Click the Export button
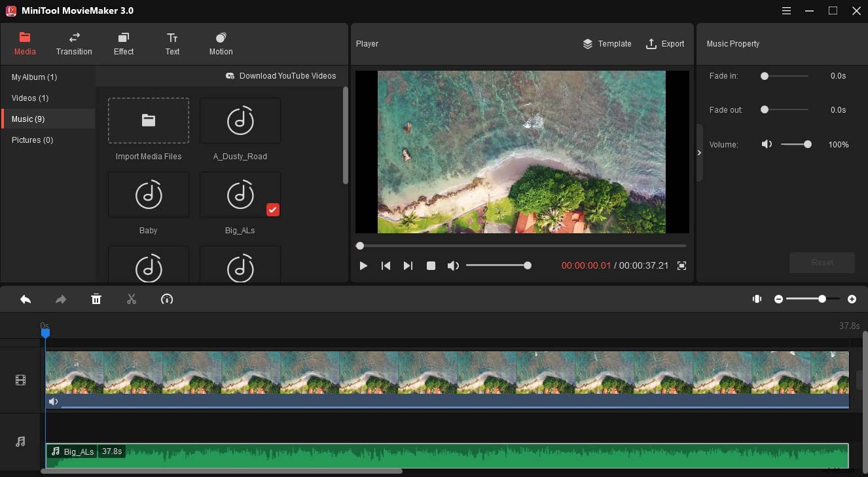Viewport: 868px width, 477px height. [x=665, y=44]
